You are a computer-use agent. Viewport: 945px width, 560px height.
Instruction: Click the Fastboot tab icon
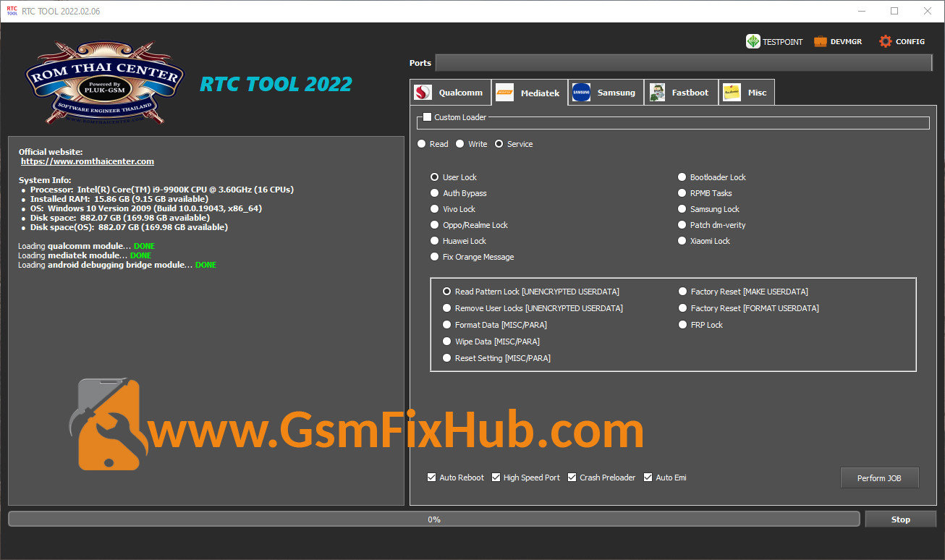(657, 92)
